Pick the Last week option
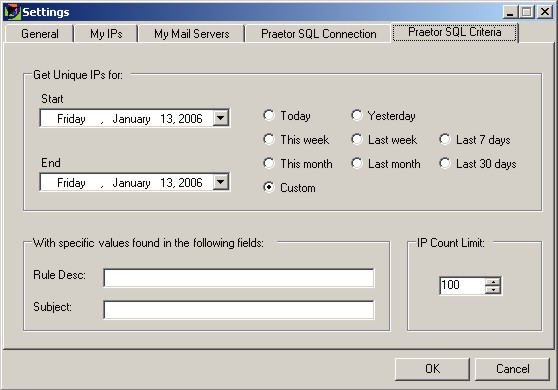 (384, 139)
